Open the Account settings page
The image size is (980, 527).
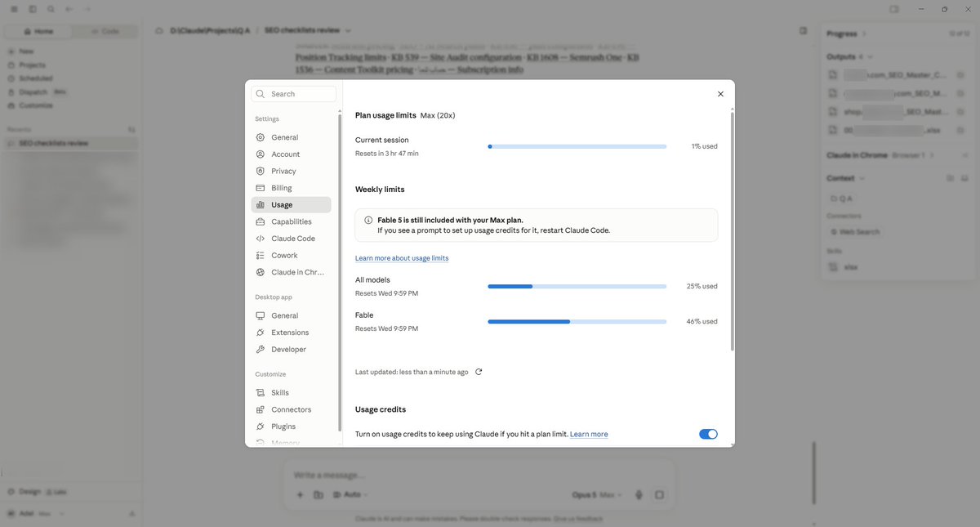point(292,154)
